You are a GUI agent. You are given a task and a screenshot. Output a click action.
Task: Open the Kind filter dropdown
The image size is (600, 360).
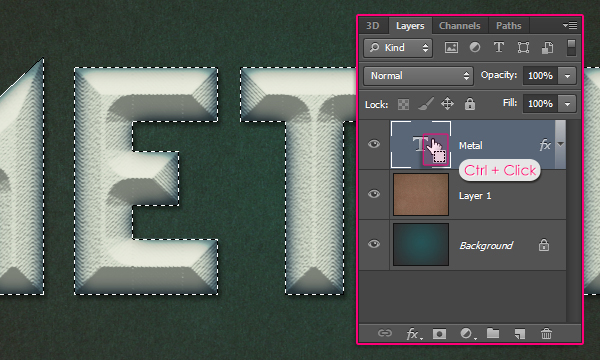[398, 48]
